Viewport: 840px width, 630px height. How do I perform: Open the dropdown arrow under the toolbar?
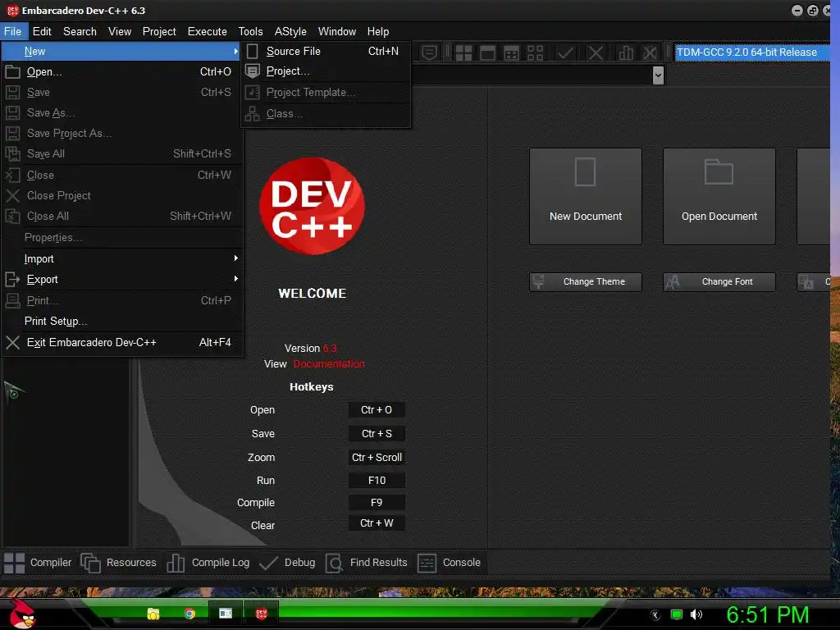(659, 75)
